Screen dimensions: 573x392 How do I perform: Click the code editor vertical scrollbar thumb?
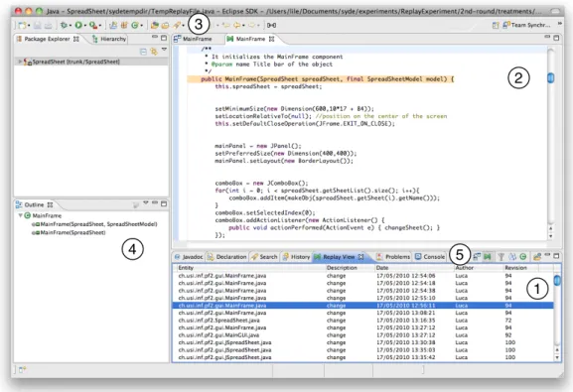(x=551, y=77)
